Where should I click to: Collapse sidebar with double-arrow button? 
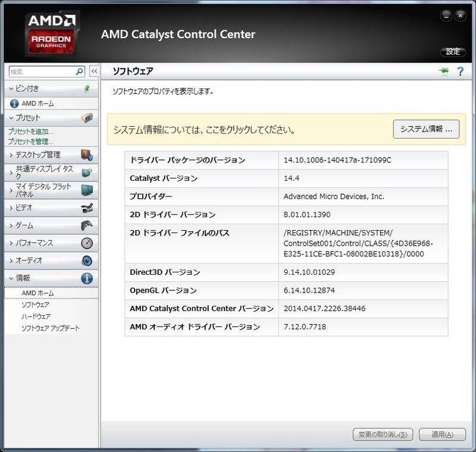[x=94, y=71]
